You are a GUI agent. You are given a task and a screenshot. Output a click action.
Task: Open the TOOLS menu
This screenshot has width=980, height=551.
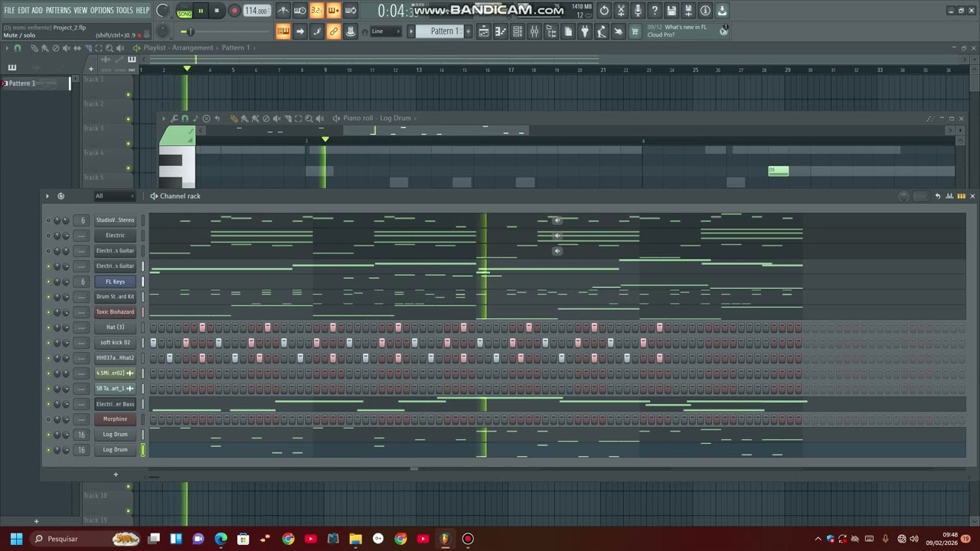coord(125,11)
